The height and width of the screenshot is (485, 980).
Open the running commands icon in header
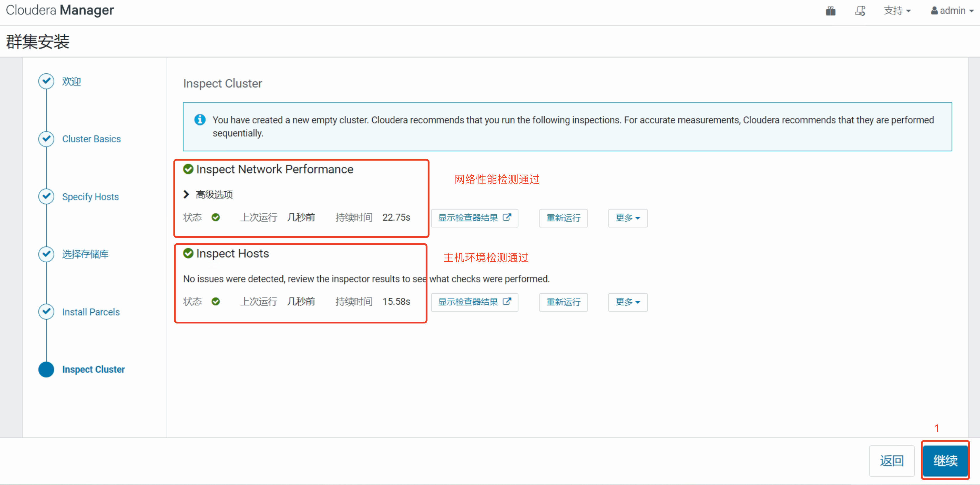click(x=860, y=11)
